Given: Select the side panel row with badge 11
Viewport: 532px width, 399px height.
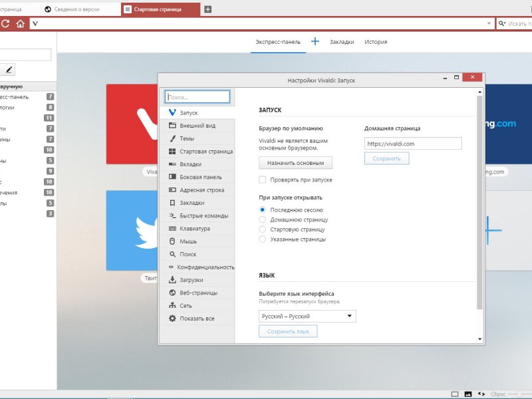Looking at the screenshot, I should [27, 118].
